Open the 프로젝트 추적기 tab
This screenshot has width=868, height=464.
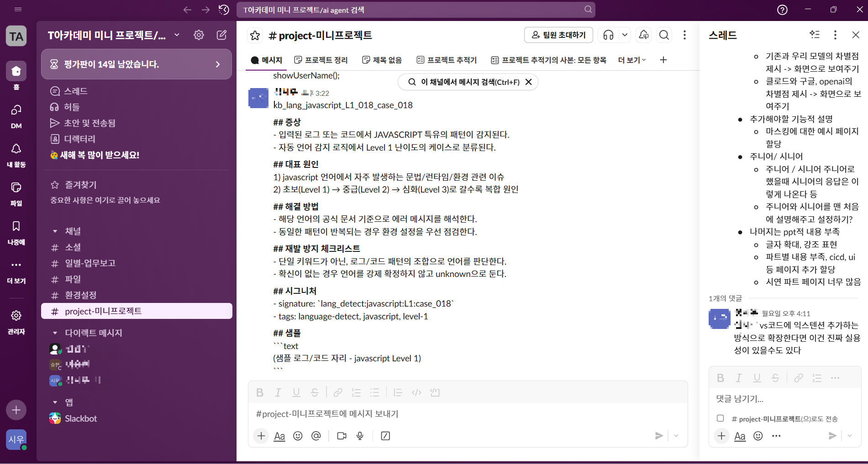pos(447,60)
